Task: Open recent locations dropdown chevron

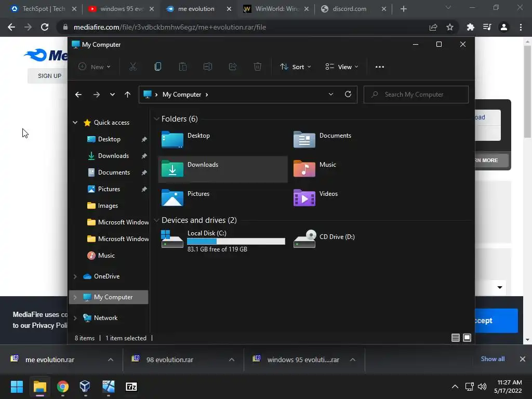Action: coord(112,95)
